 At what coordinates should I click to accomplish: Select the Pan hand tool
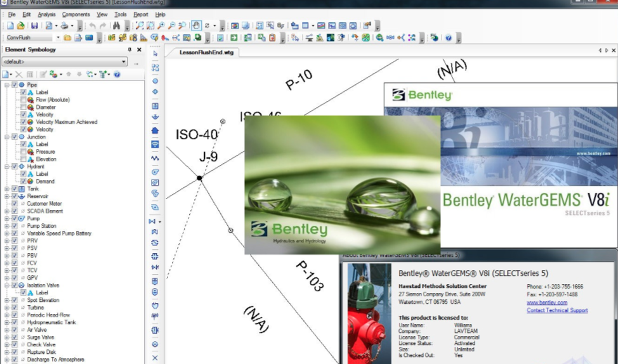[x=196, y=26]
